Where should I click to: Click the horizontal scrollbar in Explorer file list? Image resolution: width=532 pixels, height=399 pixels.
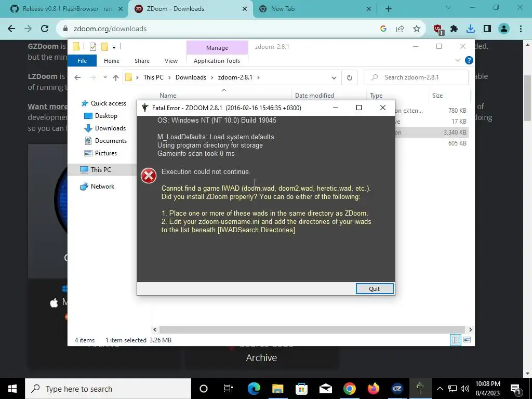(312, 329)
